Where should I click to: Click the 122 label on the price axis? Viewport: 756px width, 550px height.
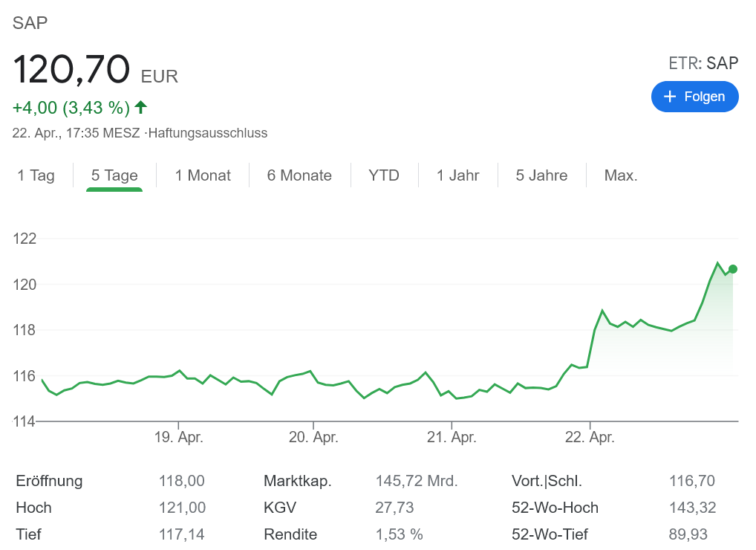pos(25,239)
